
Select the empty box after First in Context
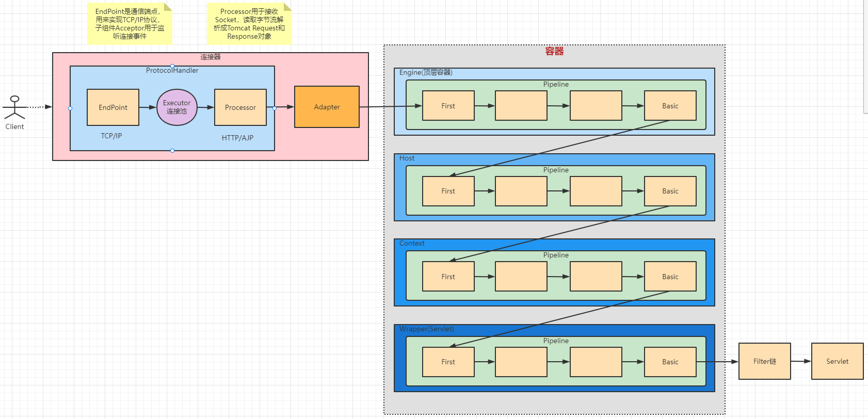click(x=521, y=277)
